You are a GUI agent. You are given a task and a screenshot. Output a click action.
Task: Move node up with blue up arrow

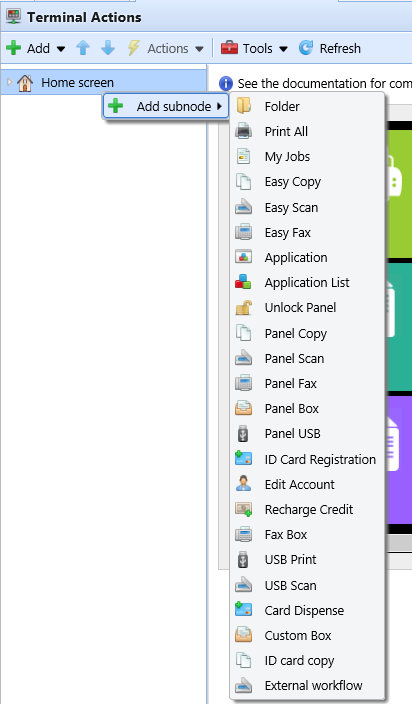click(83, 48)
